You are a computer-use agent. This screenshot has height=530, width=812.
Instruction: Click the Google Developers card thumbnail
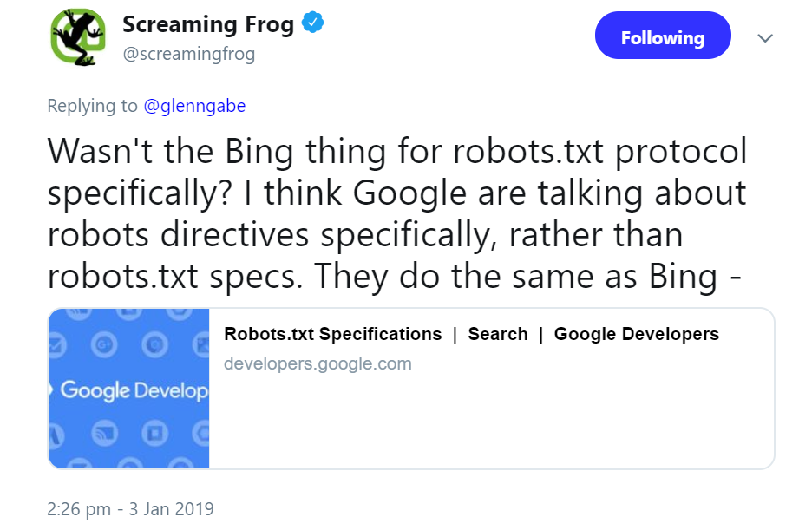click(128, 389)
